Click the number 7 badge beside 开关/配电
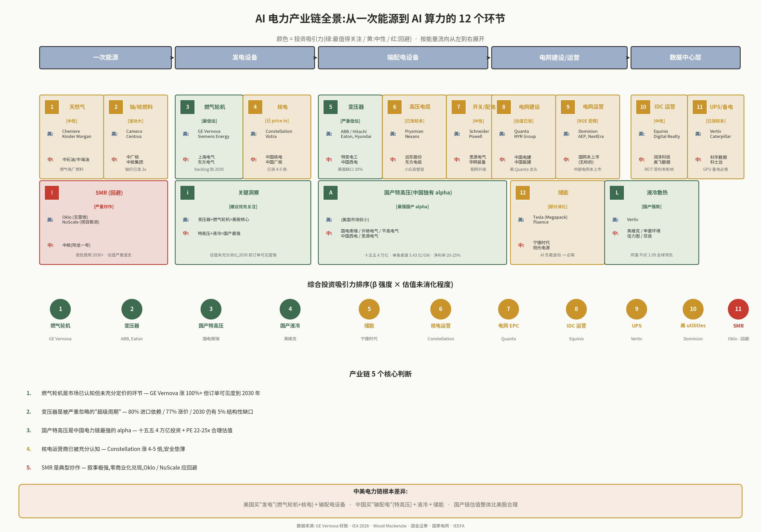 point(459,107)
